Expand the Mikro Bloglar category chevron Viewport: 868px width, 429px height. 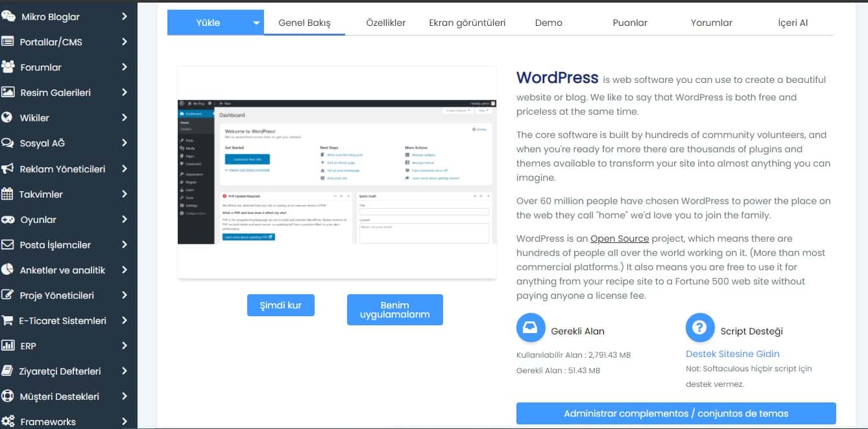point(125,17)
